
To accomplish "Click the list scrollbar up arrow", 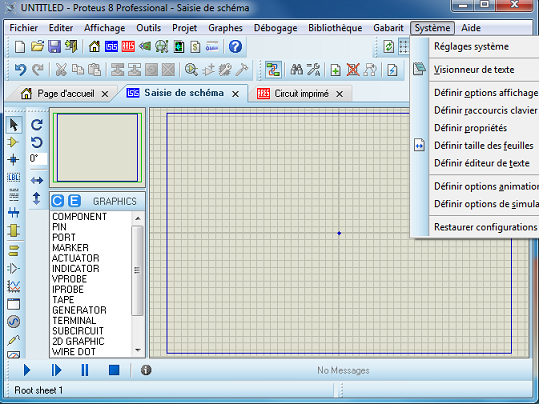I will (x=138, y=218).
